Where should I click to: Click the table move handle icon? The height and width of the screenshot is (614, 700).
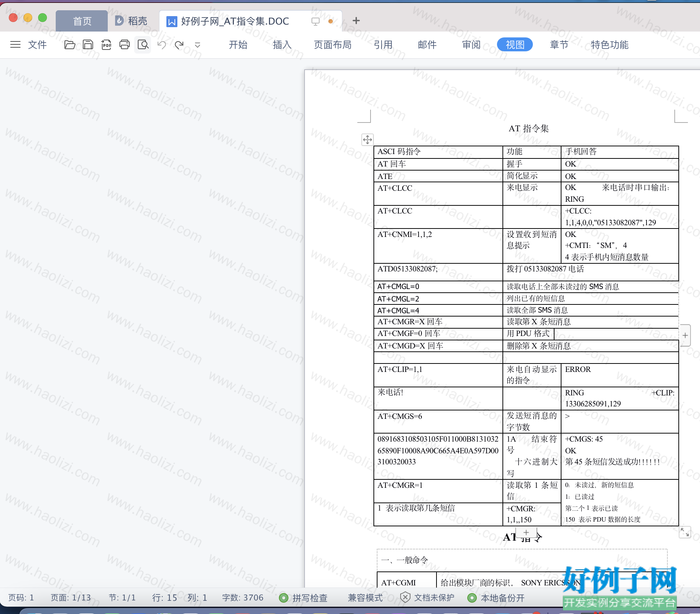pyautogui.click(x=367, y=140)
